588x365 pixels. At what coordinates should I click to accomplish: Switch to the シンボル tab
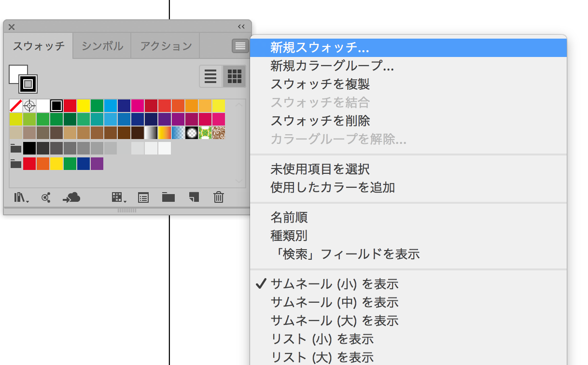(x=102, y=46)
